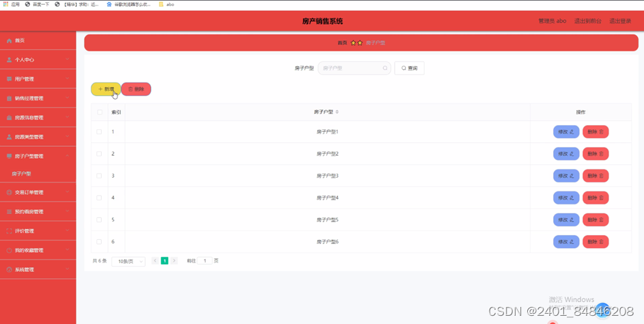This screenshot has width=644, height=324.
Task: Expand the 房源信息管理 chevron
Action: (x=68, y=118)
